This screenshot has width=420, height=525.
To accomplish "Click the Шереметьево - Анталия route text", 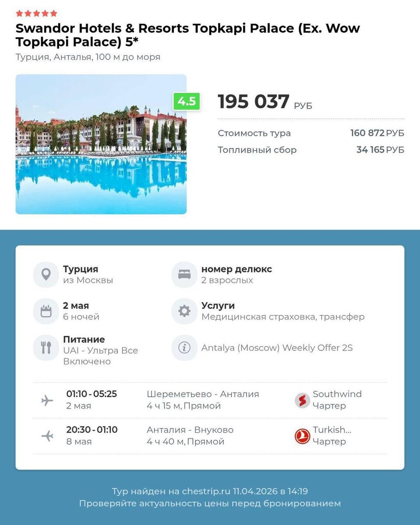I will [203, 394].
